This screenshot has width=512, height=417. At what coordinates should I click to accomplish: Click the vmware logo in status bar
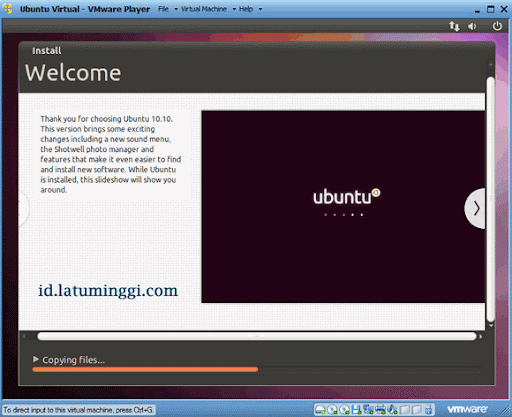(468, 409)
